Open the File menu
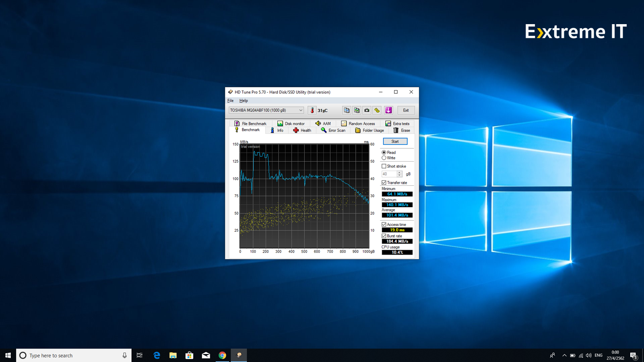Viewport: 644px width, 362px height. pyautogui.click(x=230, y=101)
